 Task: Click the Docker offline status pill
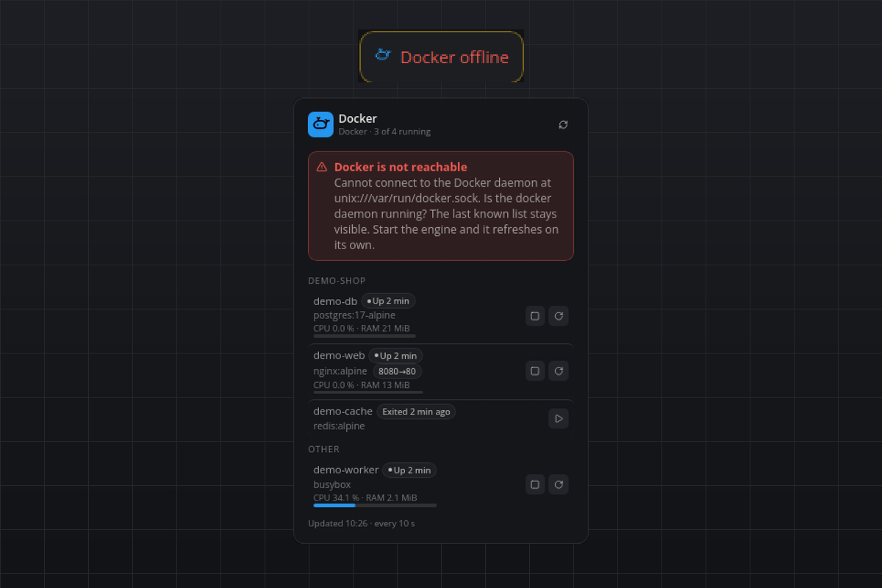coord(441,57)
